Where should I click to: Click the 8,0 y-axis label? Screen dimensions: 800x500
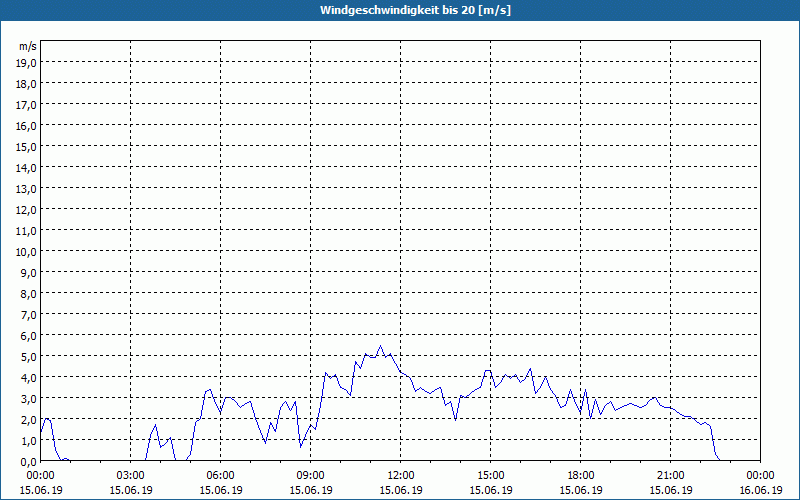pos(29,294)
